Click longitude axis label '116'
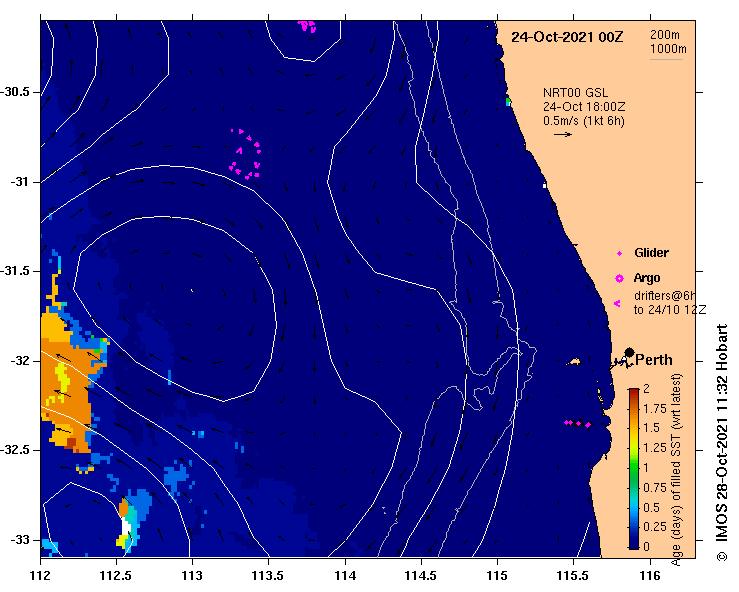The height and width of the screenshot is (592, 739). 650,576
